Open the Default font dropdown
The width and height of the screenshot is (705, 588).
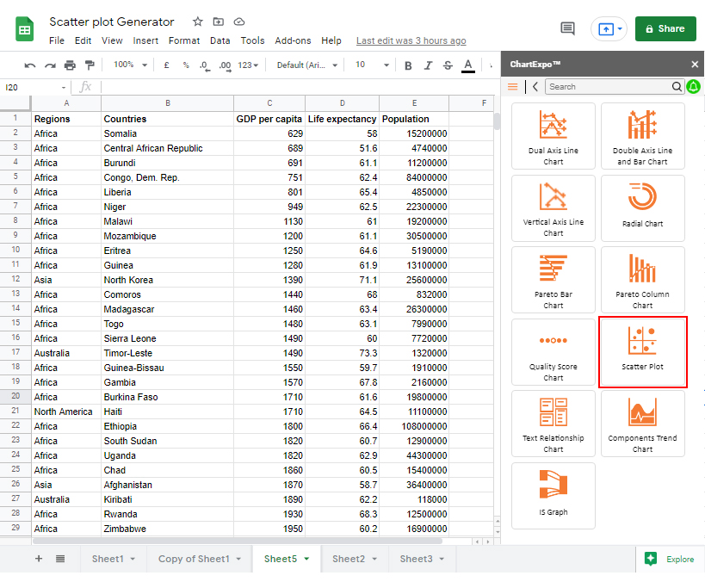(x=307, y=65)
